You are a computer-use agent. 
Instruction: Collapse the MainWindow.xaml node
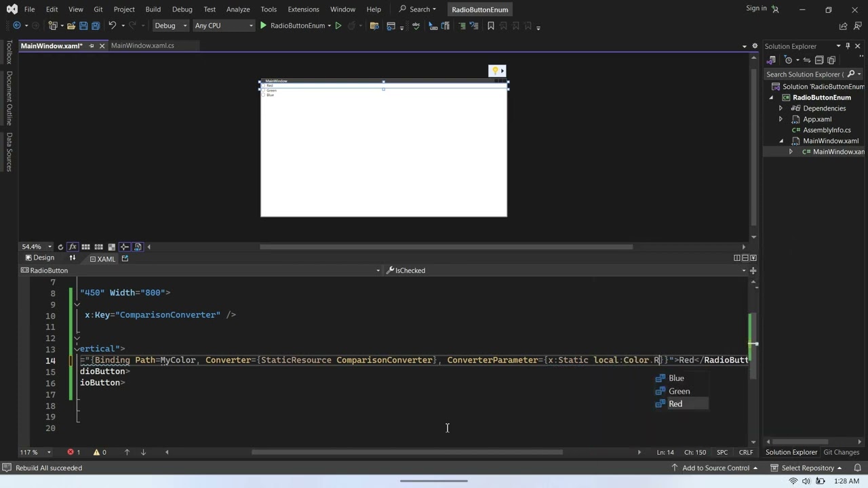781,141
